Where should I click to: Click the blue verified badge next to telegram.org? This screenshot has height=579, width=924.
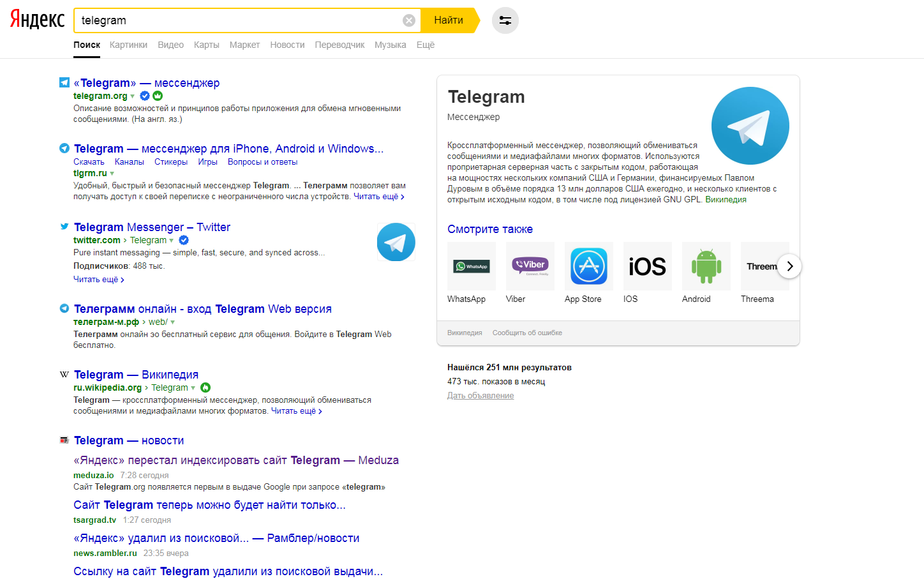[145, 96]
